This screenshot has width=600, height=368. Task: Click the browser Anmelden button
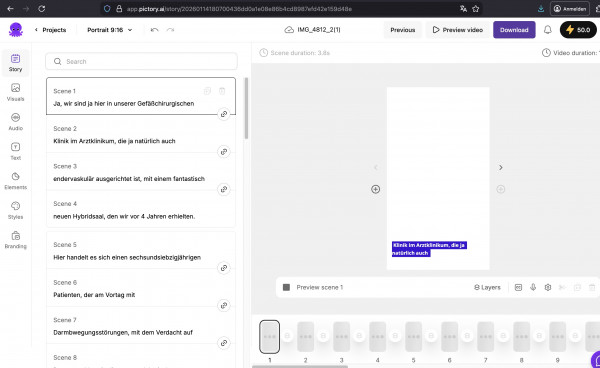(x=570, y=8)
